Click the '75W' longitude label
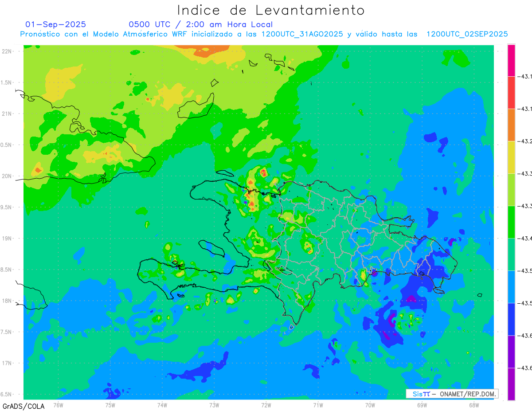This screenshot has height=411, width=532. point(110,405)
